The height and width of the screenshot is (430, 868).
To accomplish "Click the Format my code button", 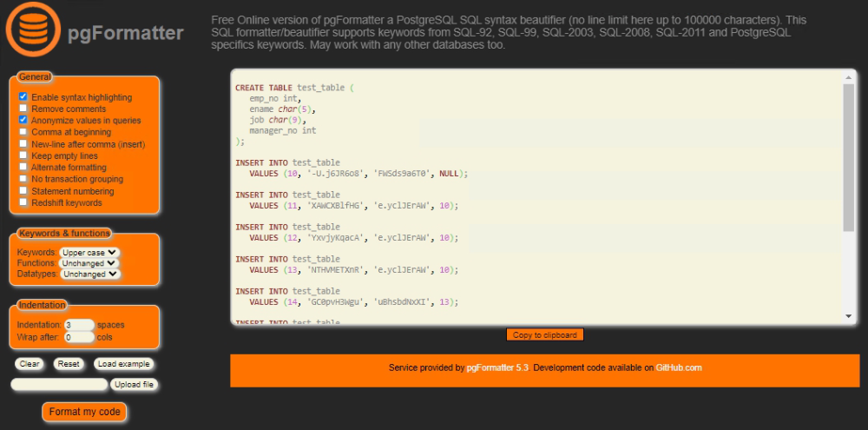I will click(x=85, y=412).
